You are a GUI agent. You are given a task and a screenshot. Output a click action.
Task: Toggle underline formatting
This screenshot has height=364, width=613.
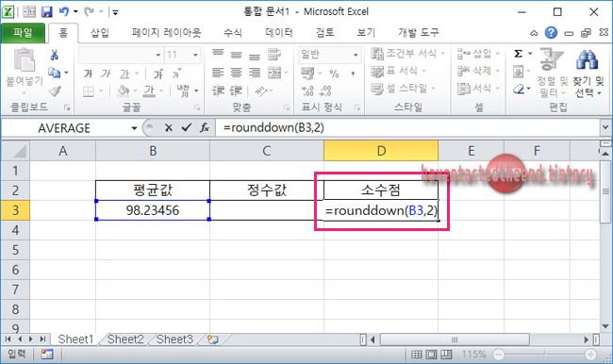(x=124, y=74)
